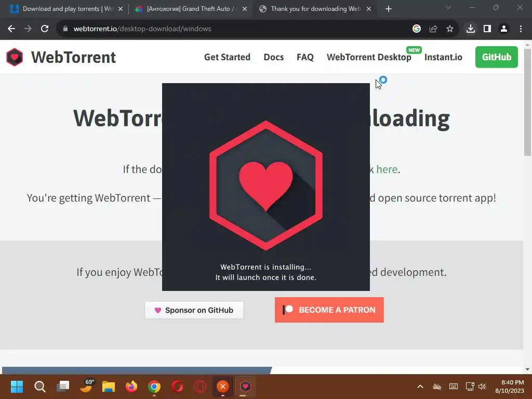Click the site padlock icon in address bar
532x399 pixels.
tap(65, 29)
